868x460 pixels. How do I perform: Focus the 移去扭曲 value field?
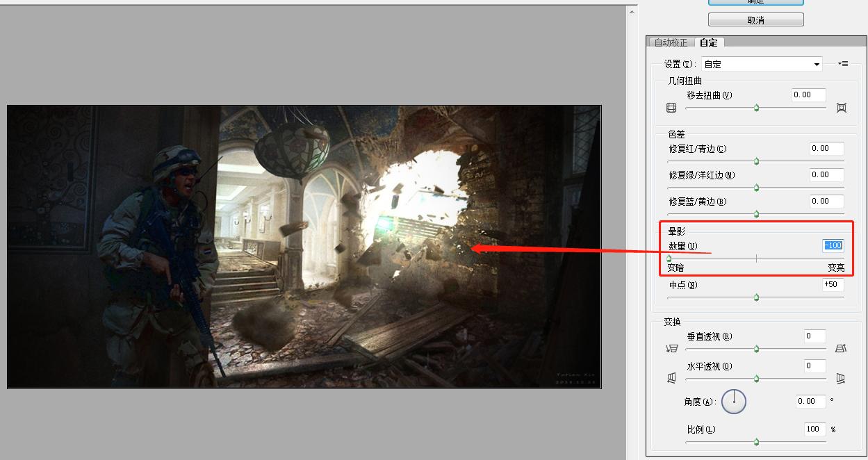tap(809, 95)
